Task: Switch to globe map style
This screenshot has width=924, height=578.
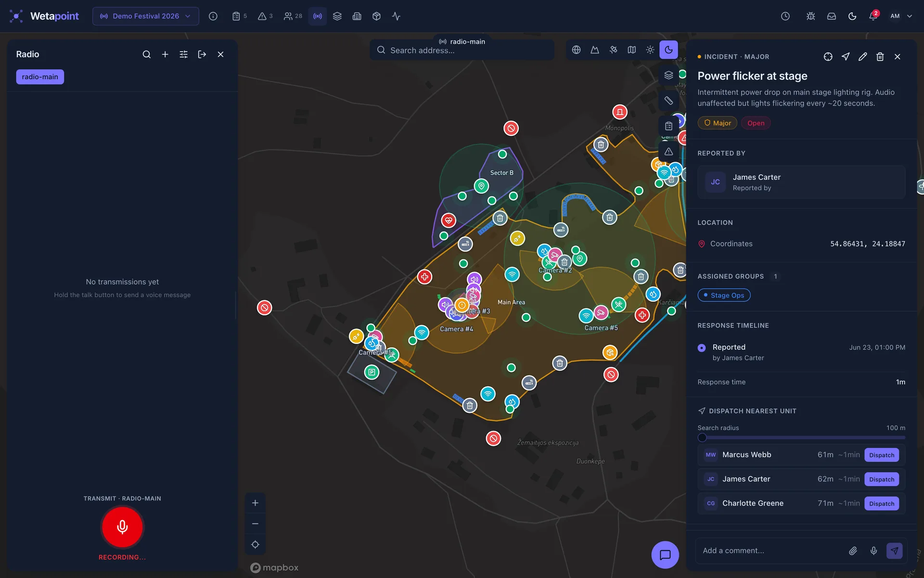Action: pyautogui.click(x=576, y=50)
